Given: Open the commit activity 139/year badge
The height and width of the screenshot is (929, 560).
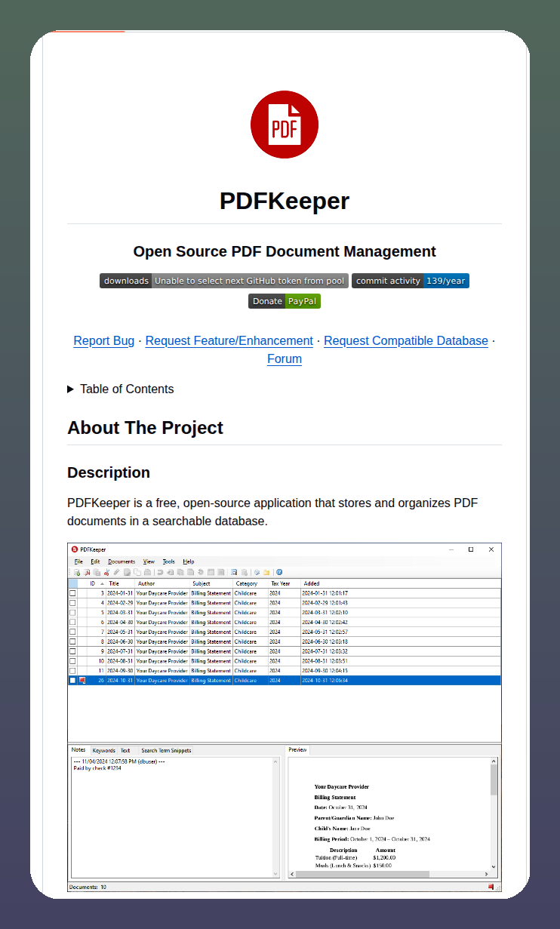Looking at the screenshot, I should [411, 281].
